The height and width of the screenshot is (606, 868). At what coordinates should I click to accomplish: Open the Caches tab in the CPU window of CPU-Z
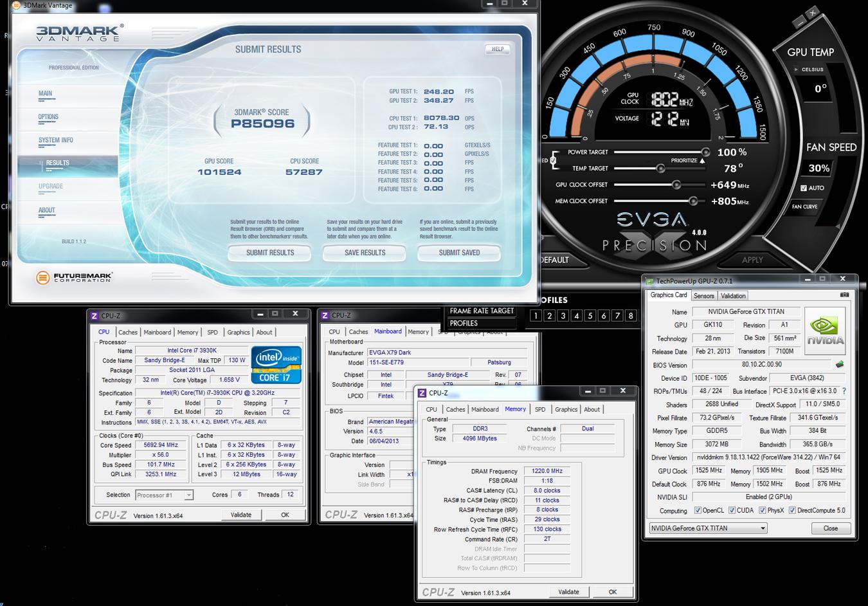tap(128, 333)
